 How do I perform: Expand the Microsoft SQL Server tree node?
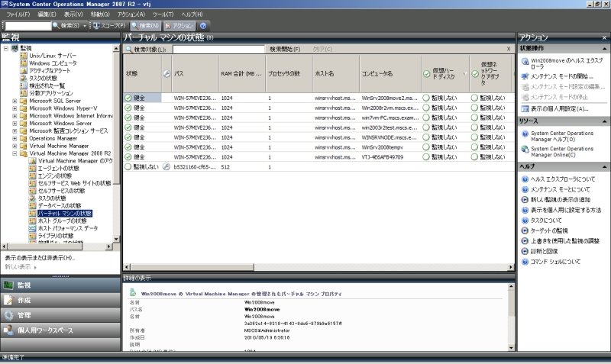coord(15,101)
